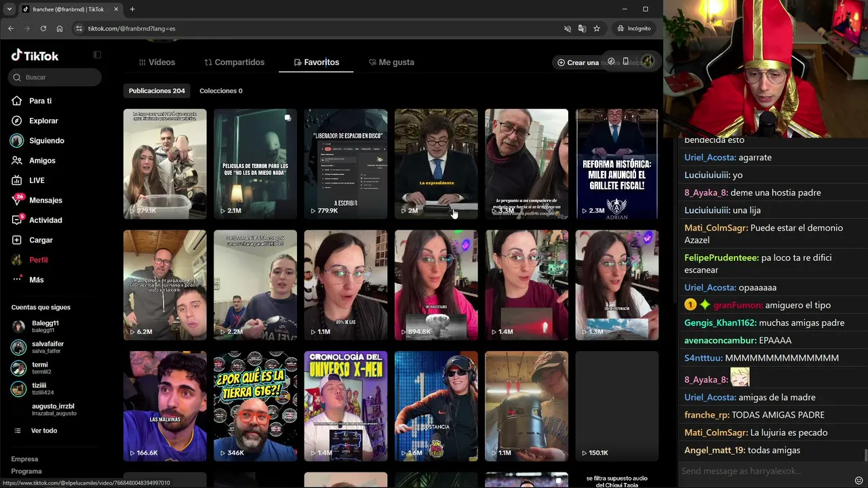Open the Cargar upload page

[41, 240]
